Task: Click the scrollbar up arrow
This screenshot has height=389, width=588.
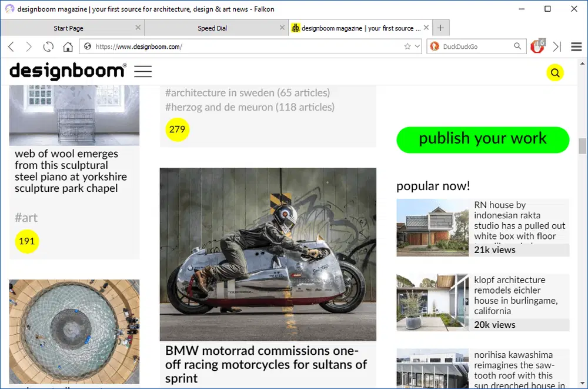Action: (x=582, y=64)
